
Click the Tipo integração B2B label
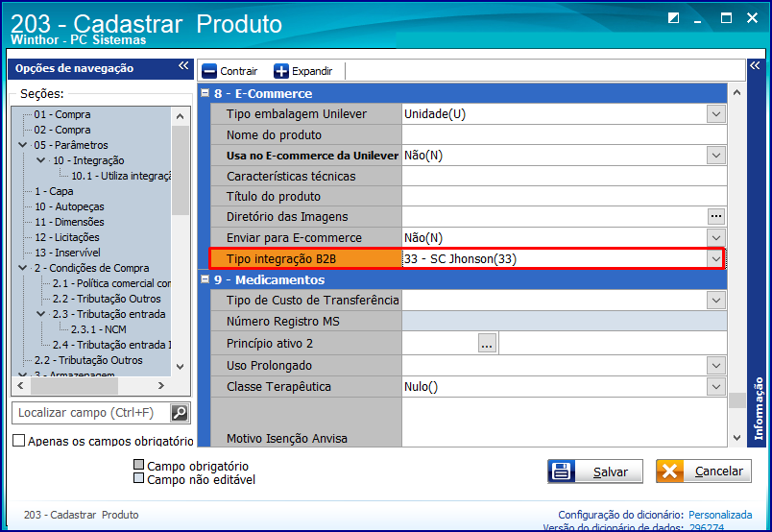[281, 258]
